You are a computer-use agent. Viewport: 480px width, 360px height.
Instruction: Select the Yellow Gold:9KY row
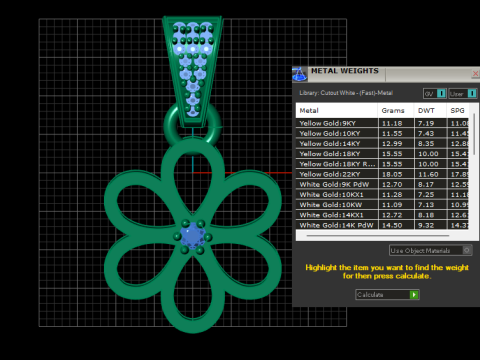click(382, 123)
